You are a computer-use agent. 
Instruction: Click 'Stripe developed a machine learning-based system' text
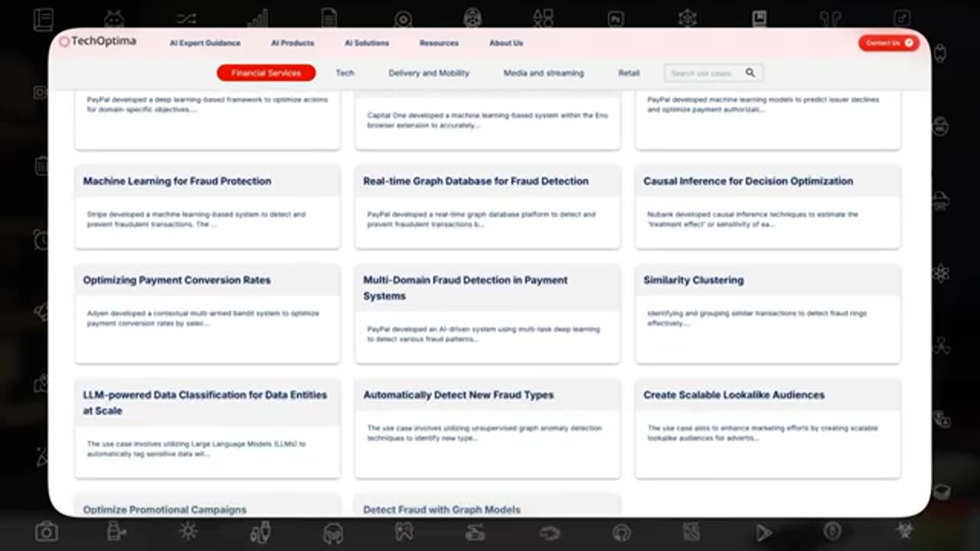(x=196, y=220)
